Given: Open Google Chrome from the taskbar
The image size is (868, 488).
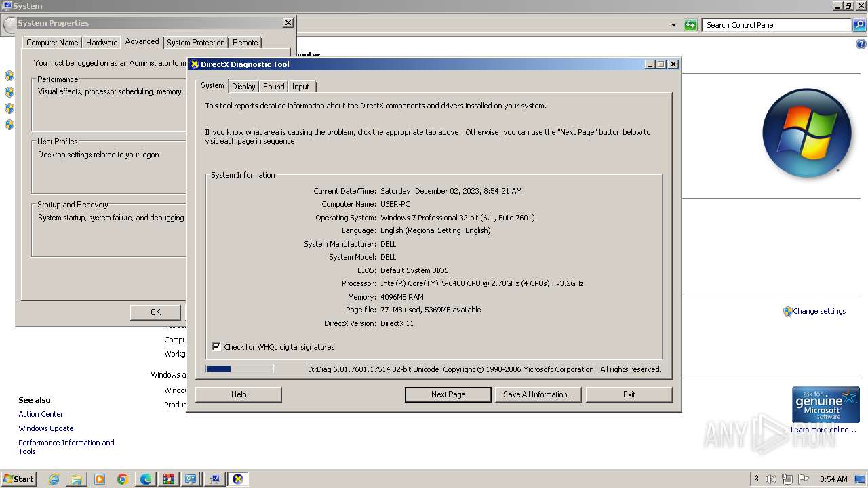Looking at the screenshot, I should 123,479.
